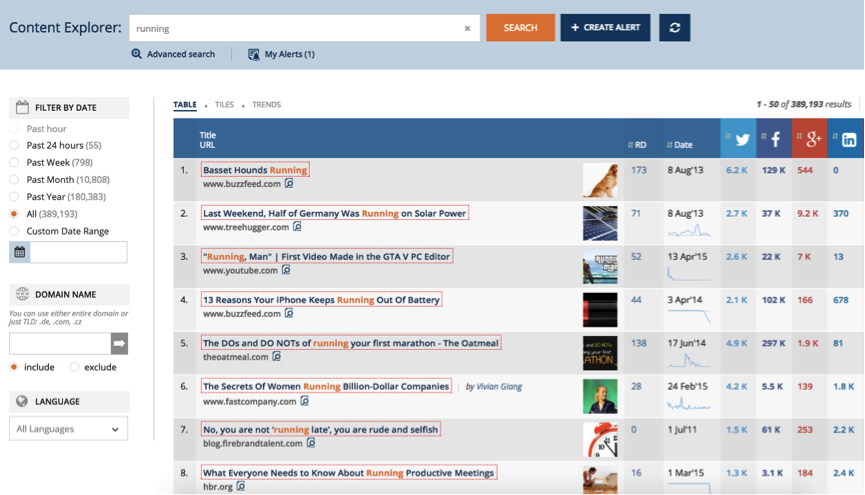Open details icon next to hbr.org
This screenshot has height=495, width=865.
241,486
